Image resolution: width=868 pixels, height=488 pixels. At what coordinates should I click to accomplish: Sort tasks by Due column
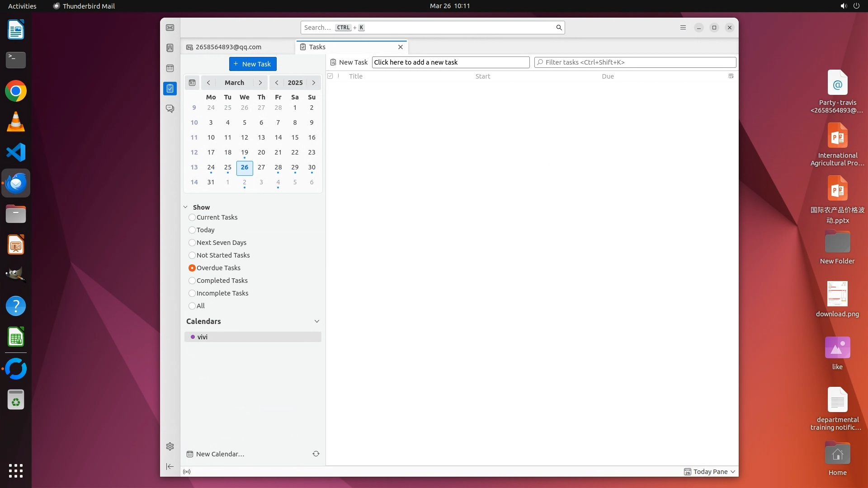click(x=608, y=76)
